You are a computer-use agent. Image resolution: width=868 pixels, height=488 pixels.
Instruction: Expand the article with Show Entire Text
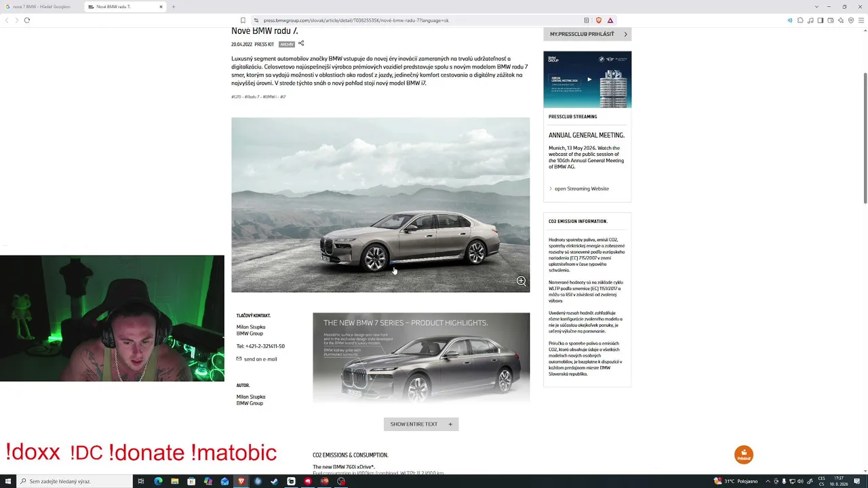(x=421, y=424)
